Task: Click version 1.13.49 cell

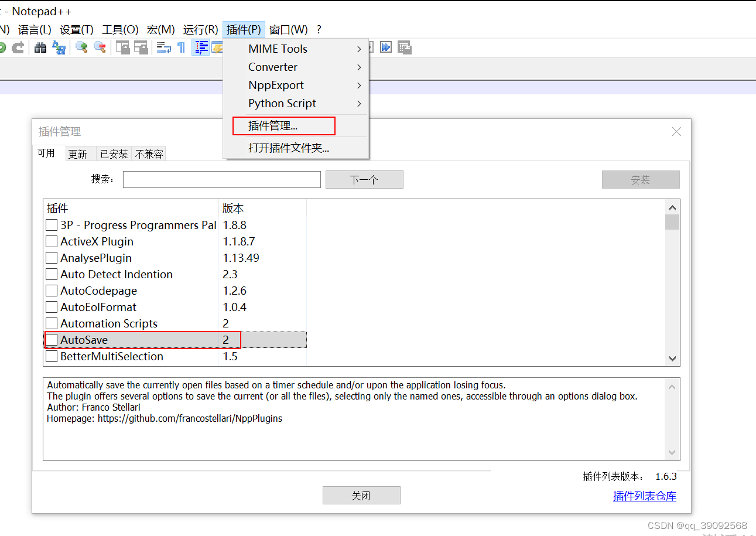Action: point(241,258)
